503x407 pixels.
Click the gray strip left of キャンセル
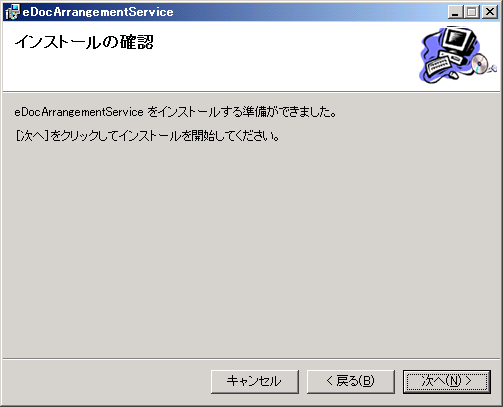click(107, 381)
